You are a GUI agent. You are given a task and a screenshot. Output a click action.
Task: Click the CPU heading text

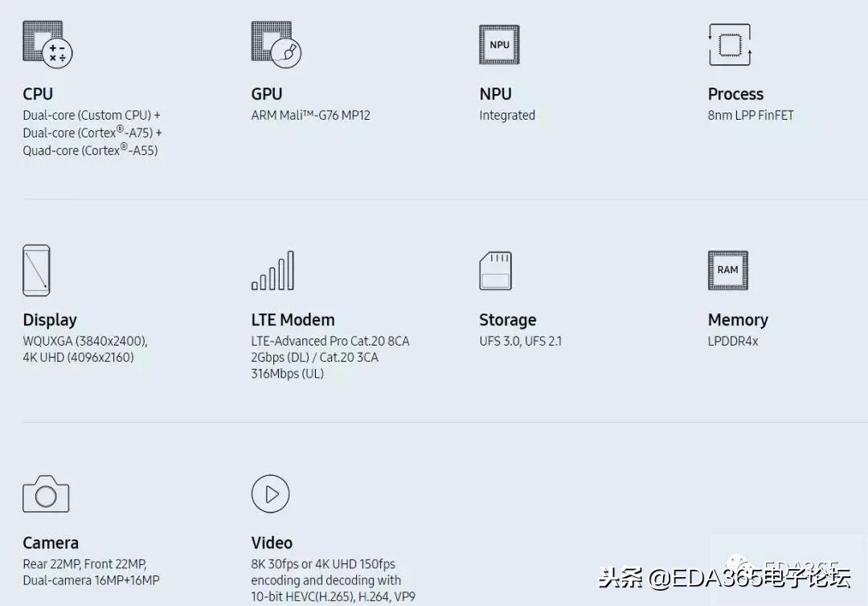click(x=38, y=94)
